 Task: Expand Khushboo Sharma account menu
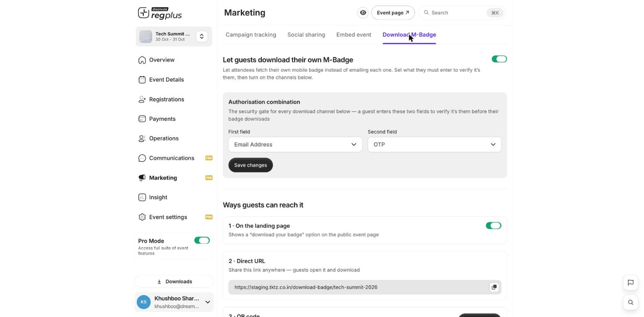click(x=207, y=302)
